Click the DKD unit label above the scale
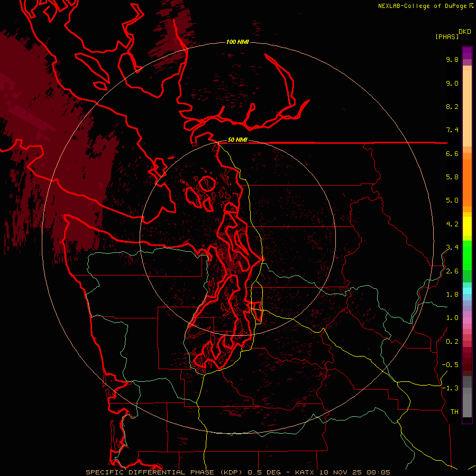 (465, 32)
